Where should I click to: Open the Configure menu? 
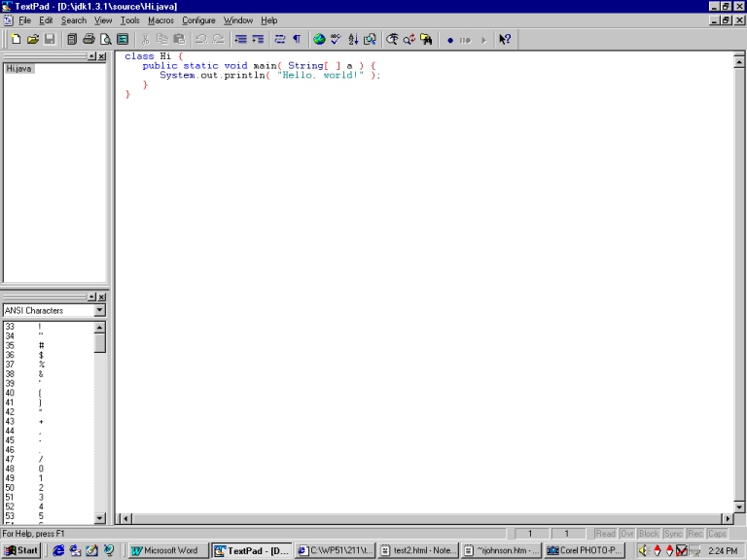tap(198, 20)
